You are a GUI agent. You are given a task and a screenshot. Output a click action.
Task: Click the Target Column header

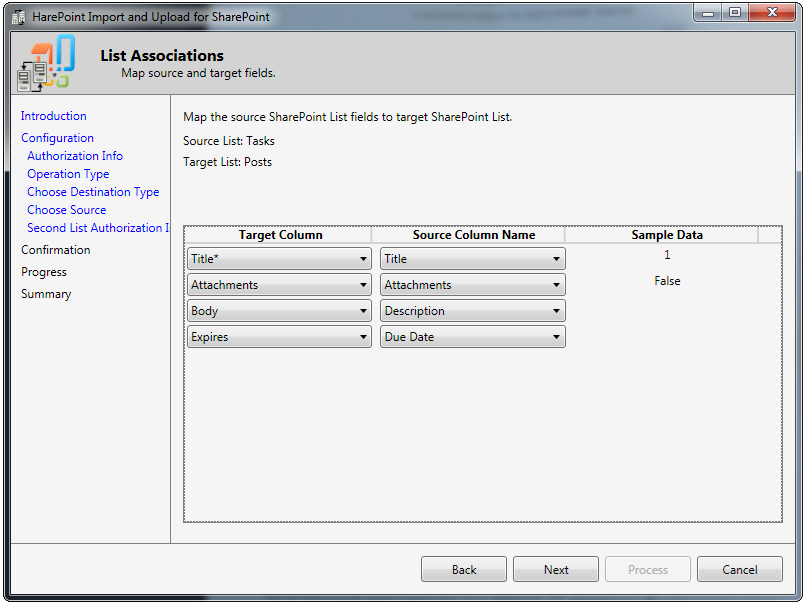[280, 235]
